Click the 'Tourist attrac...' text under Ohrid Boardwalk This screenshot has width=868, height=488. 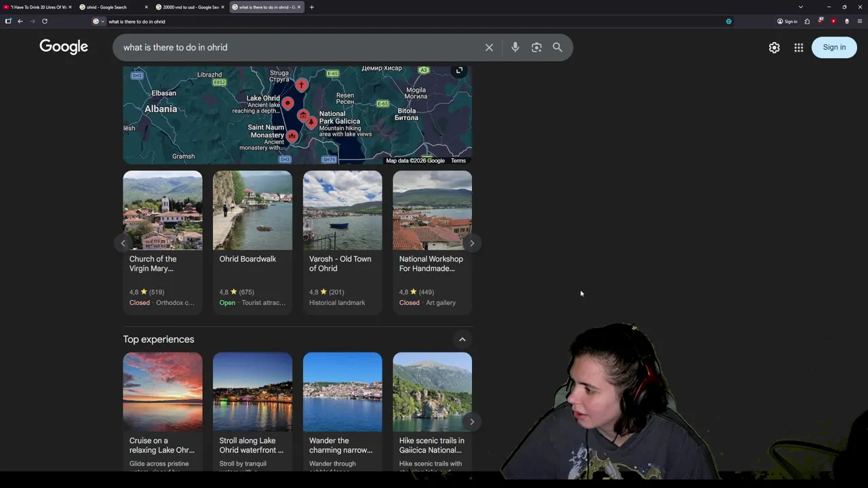point(264,303)
